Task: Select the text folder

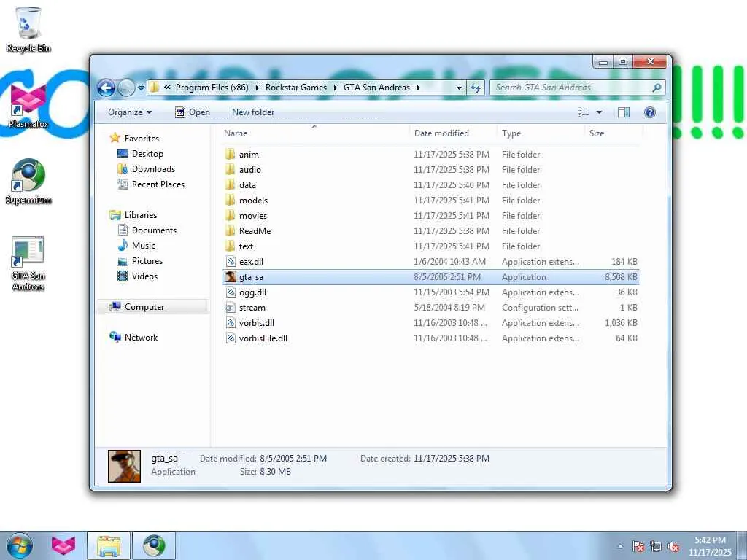Action: click(x=430, y=246)
